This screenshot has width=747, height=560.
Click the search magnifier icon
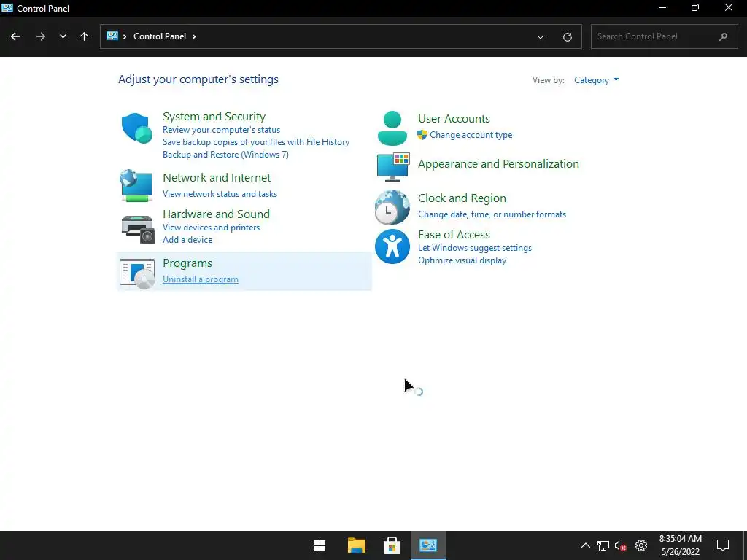tap(723, 36)
